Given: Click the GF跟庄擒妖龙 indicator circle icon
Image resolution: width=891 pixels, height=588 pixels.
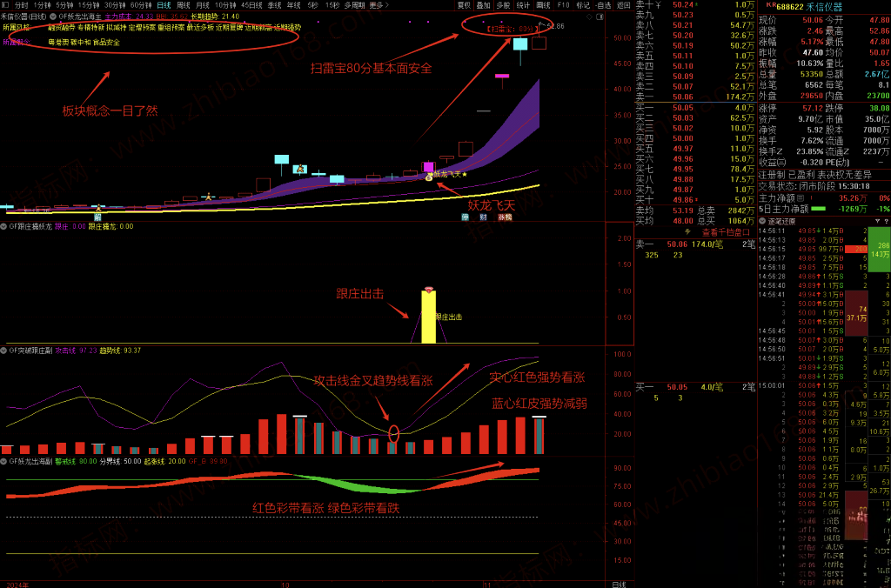Looking at the screenshot, I should click(x=4, y=226).
